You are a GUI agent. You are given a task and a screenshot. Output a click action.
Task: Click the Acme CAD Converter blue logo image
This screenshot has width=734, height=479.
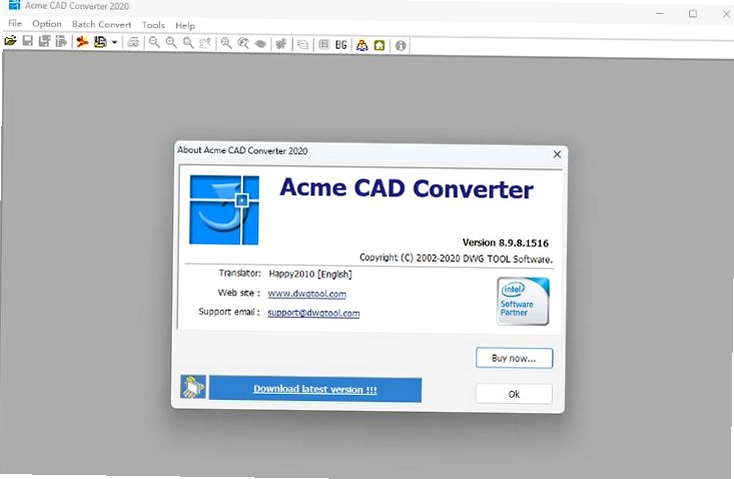tap(224, 210)
